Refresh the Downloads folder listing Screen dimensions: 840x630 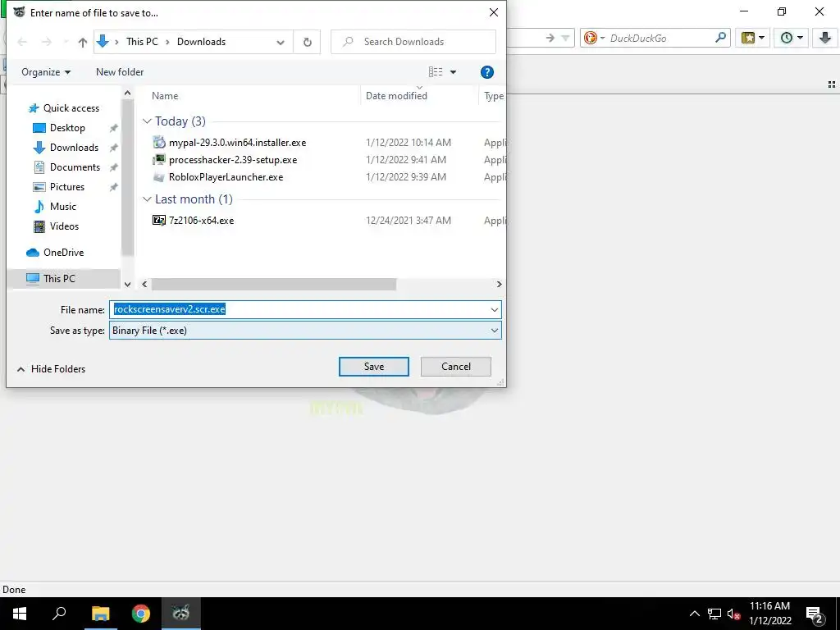(307, 42)
